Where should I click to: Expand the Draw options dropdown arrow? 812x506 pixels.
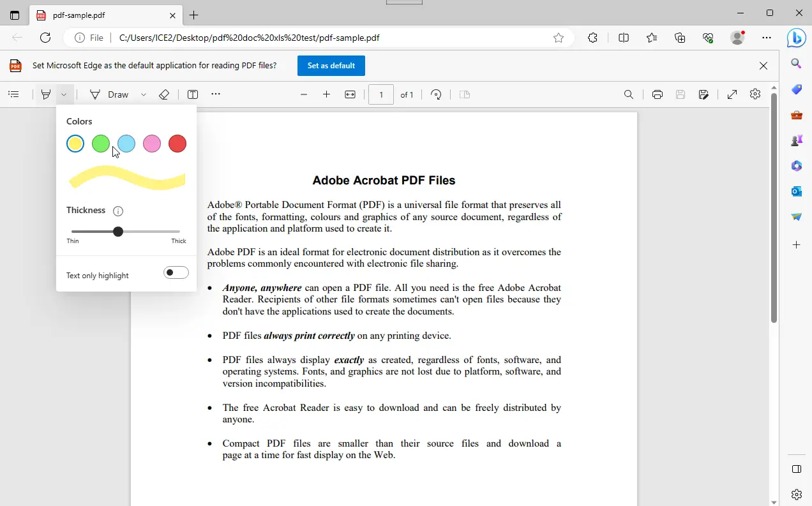pyautogui.click(x=144, y=94)
